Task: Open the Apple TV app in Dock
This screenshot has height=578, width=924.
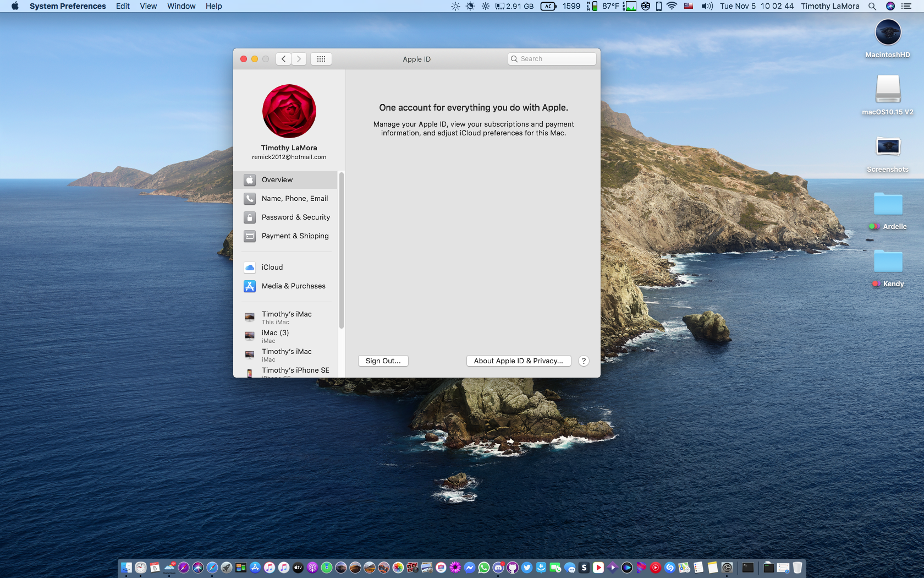Action: (x=298, y=568)
